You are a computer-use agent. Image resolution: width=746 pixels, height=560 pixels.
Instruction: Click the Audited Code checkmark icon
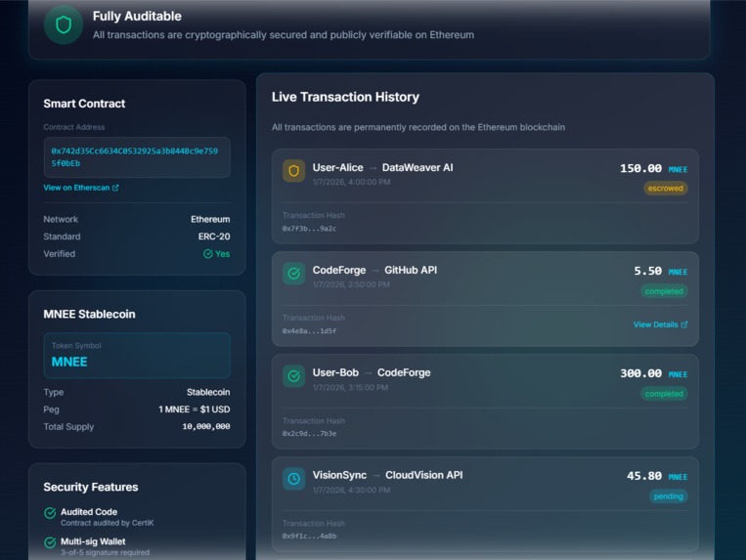click(50, 512)
